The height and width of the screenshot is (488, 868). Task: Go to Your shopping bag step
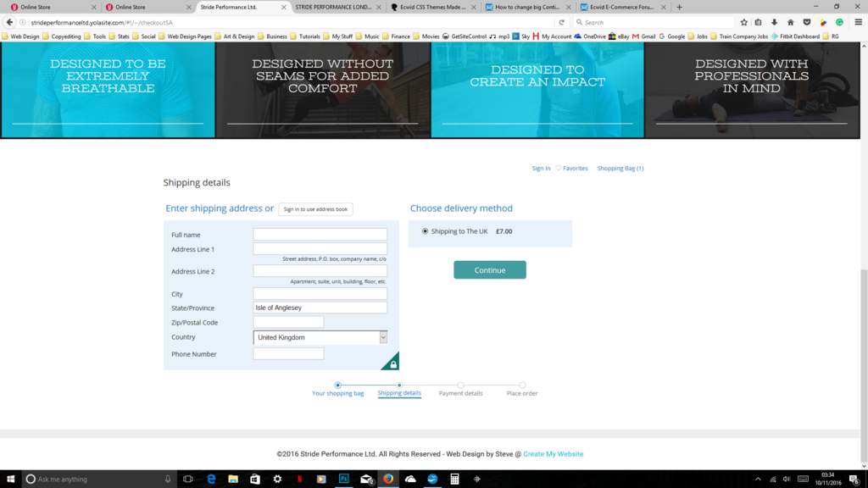tap(337, 393)
